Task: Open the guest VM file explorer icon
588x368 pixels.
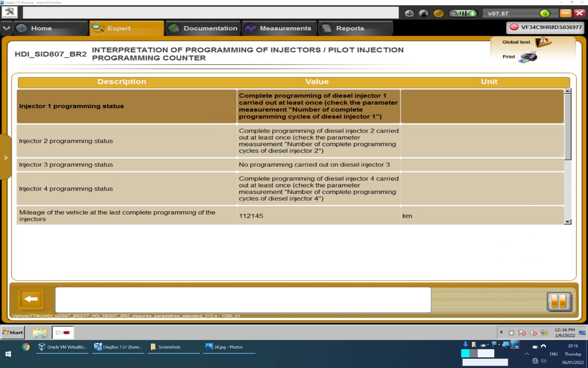Action: pos(40,333)
